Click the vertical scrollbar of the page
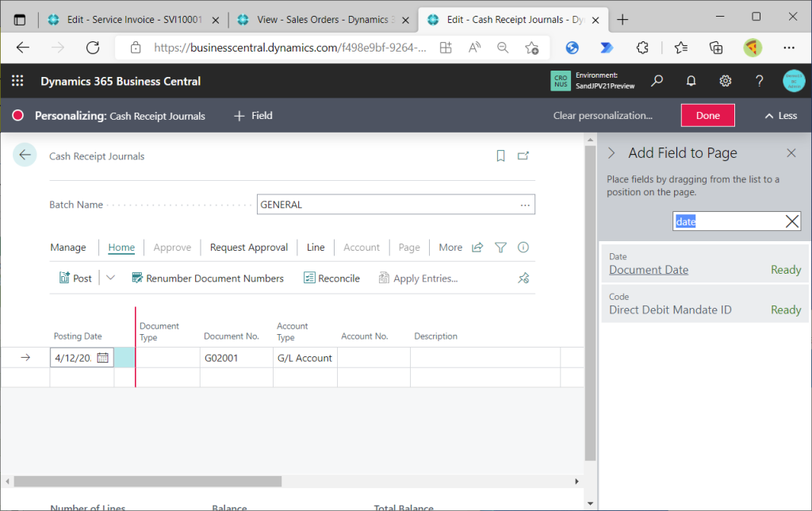Image resolution: width=812 pixels, height=511 pixels. [590, 303]
